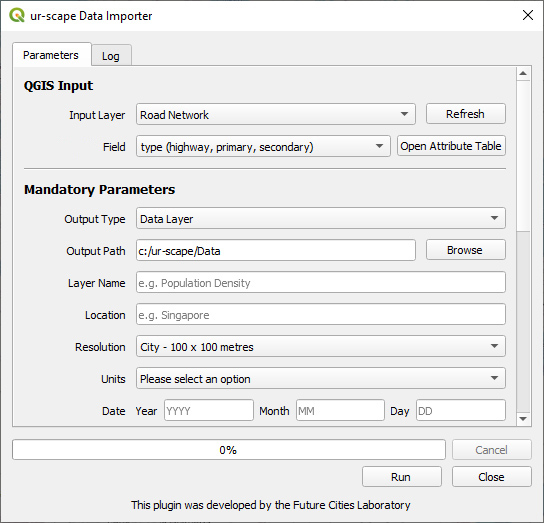Open the Field dropdown with type values

pos(263,146)
